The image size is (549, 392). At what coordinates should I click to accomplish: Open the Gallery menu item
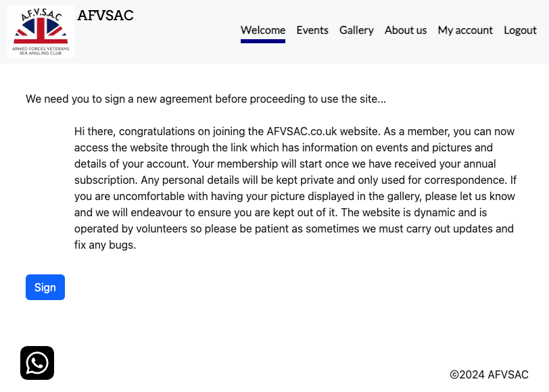(356, 30)
